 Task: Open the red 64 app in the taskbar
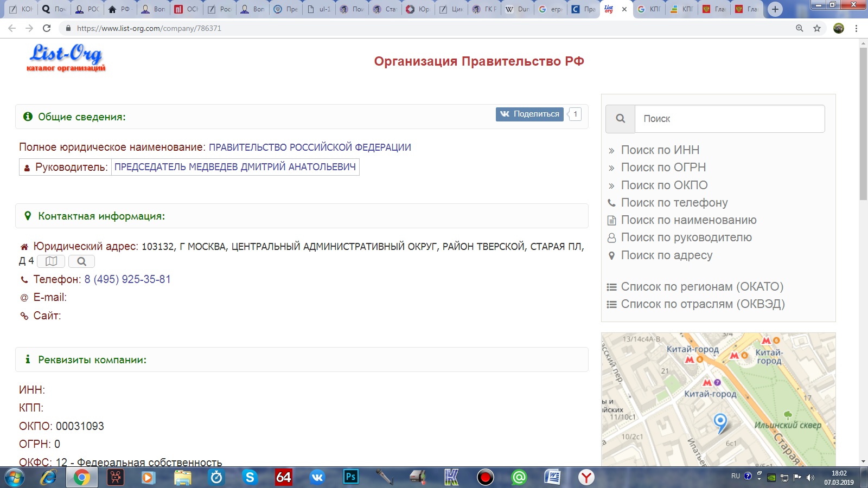284,477
